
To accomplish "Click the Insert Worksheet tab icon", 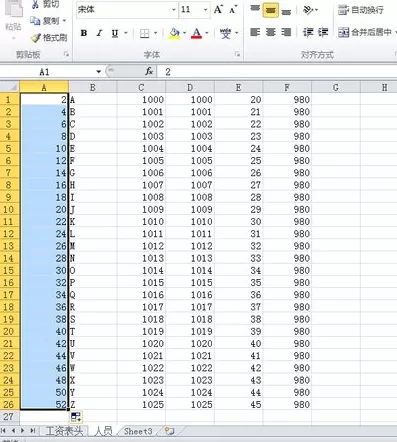I will click(x=170, y=431).
